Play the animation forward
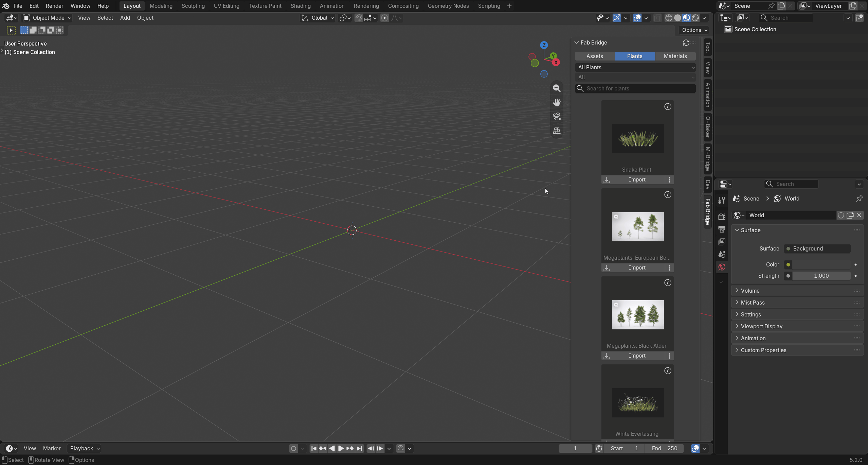The width and height of the screenshot is (868, 465). click(341, 449)
